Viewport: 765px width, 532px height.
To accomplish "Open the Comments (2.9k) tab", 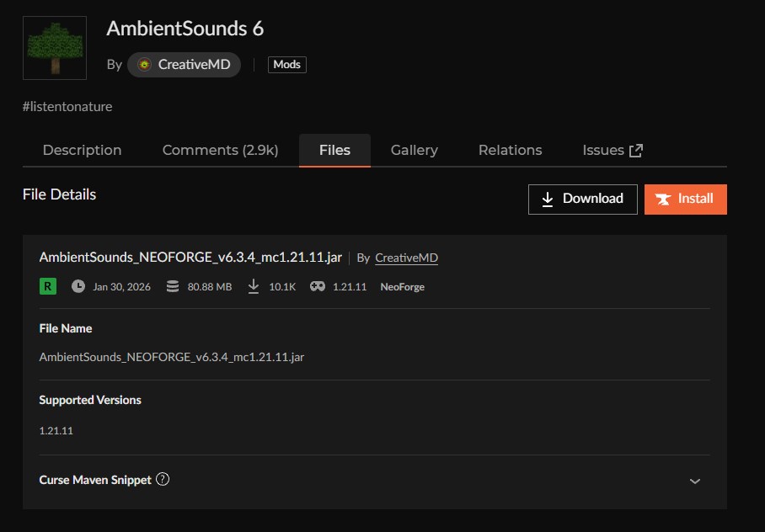I will (x=220, y=151).
